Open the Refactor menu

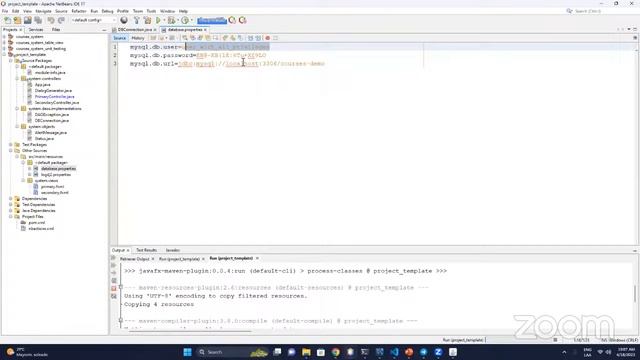pos(79,11)
